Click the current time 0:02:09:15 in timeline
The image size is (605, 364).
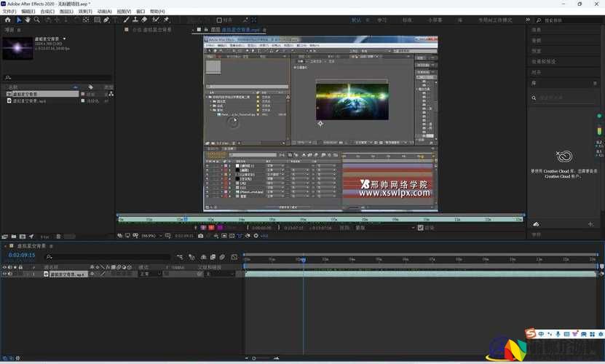[22, 255]
